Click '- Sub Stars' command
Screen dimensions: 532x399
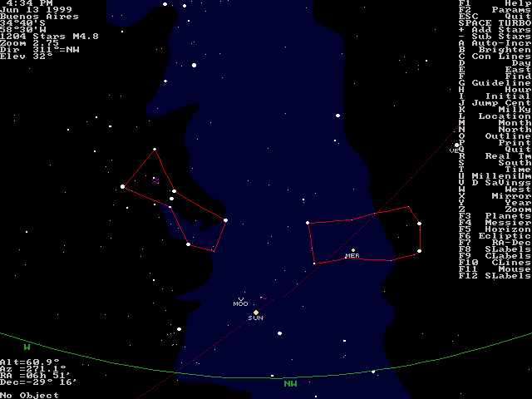(495, 37)
